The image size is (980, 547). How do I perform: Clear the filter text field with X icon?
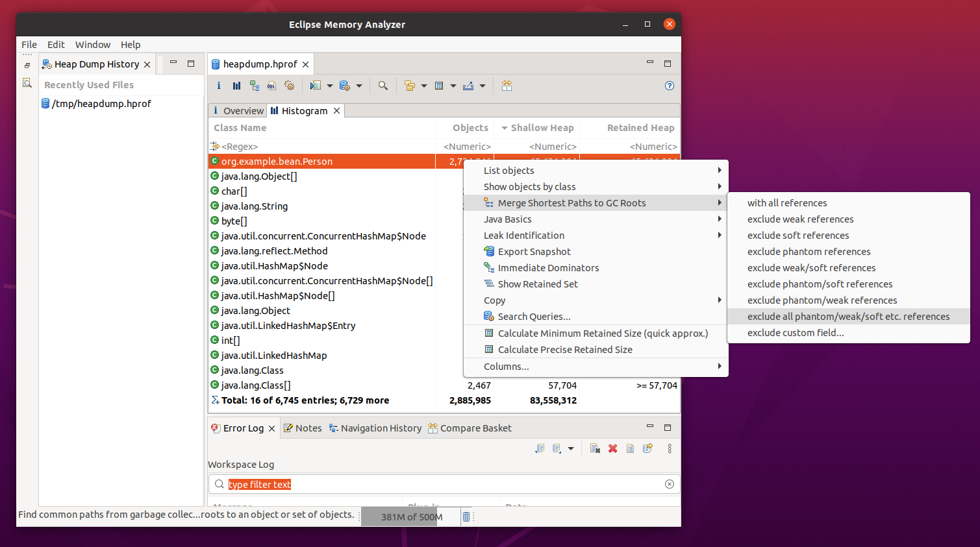click(670, 484)
